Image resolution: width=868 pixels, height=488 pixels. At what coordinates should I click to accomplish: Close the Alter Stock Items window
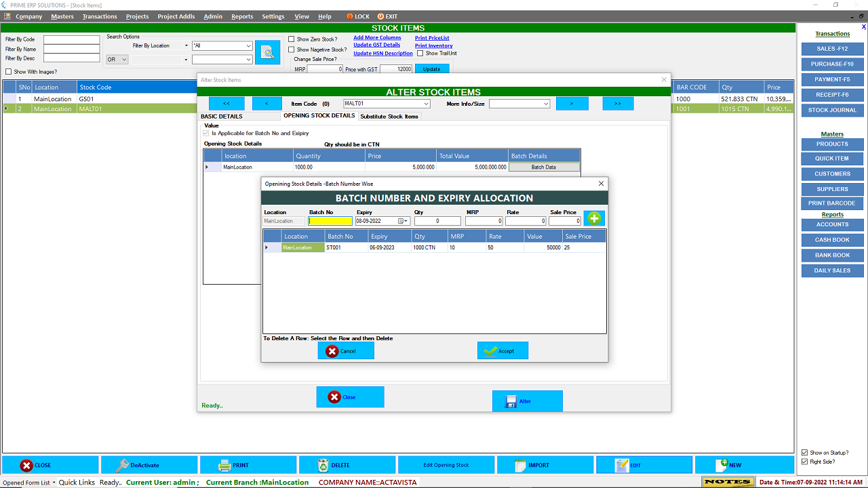point(664,80)
